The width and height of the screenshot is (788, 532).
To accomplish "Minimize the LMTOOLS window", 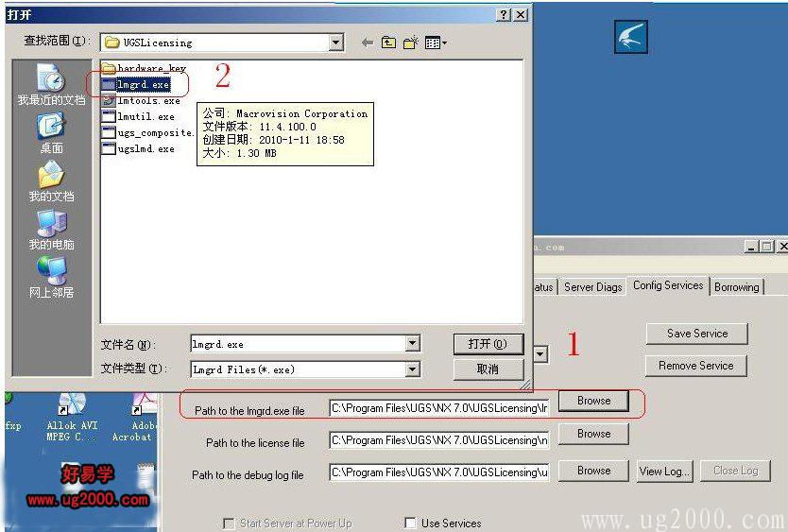I will point(751,247).
